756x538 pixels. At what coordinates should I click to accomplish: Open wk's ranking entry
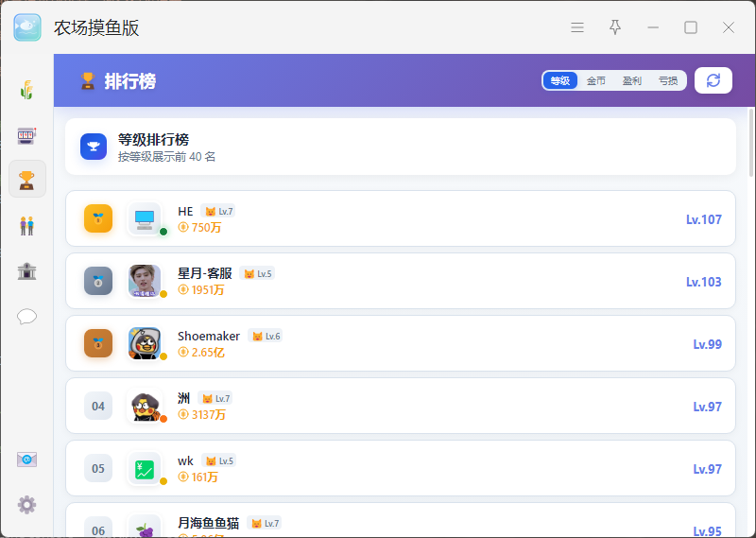pos(400,468)
